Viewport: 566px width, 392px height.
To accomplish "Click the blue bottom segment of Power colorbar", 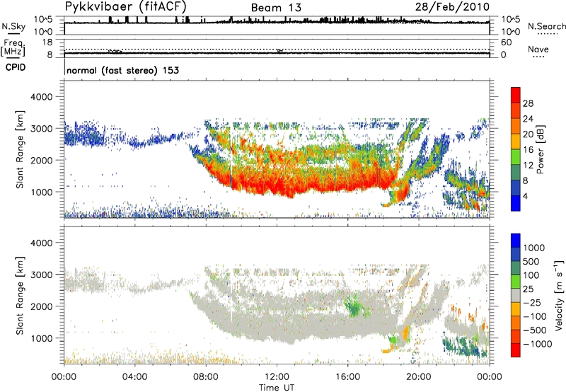I will coord(516,204).
